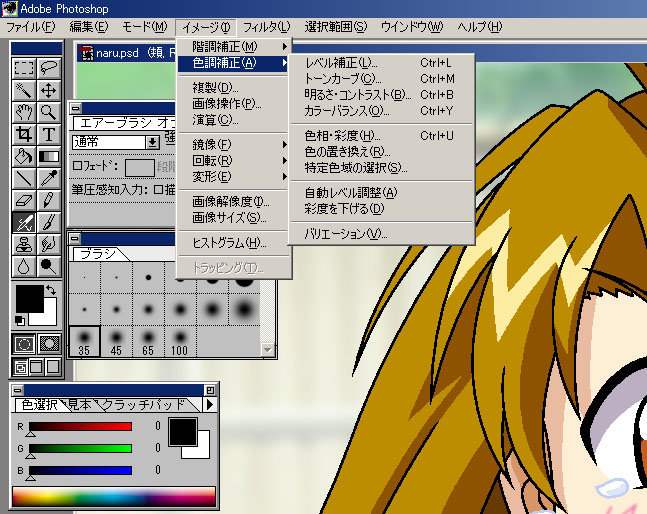Open the color palette menu arrow

210,405
